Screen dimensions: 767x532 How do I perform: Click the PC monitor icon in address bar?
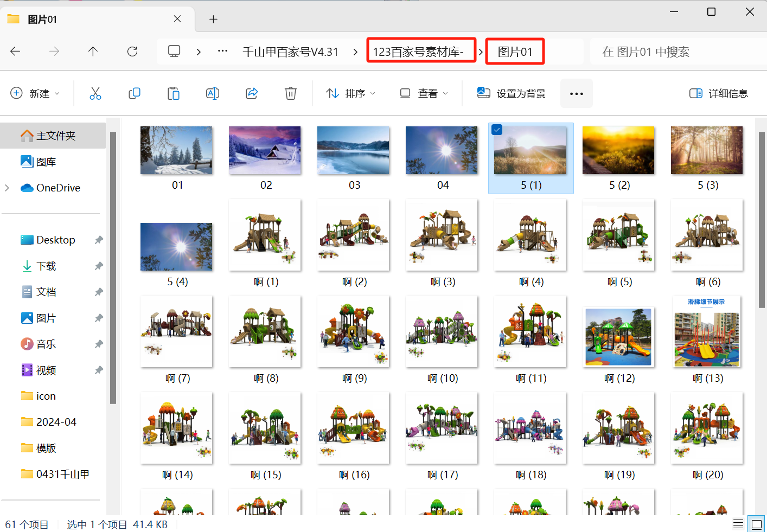(x=174, y=52)
